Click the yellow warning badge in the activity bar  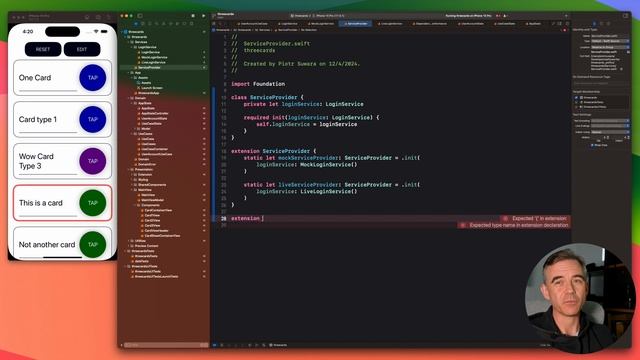coord(505,16)
